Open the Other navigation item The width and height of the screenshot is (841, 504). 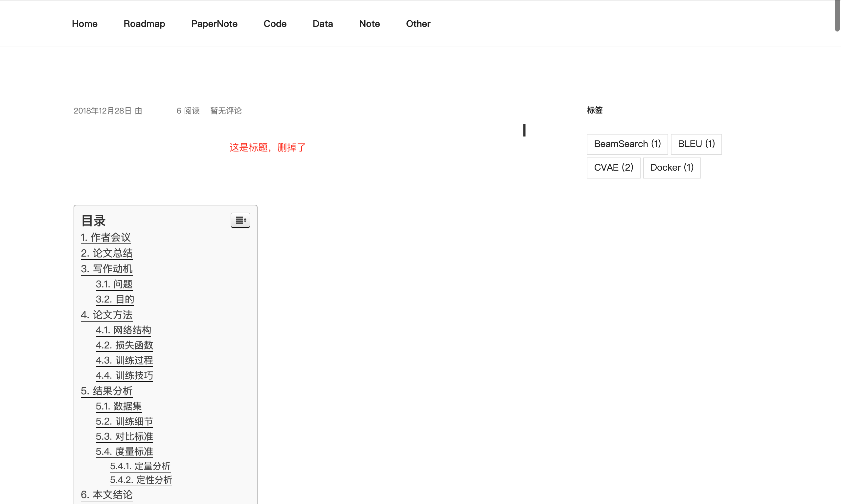pos(418,24)
